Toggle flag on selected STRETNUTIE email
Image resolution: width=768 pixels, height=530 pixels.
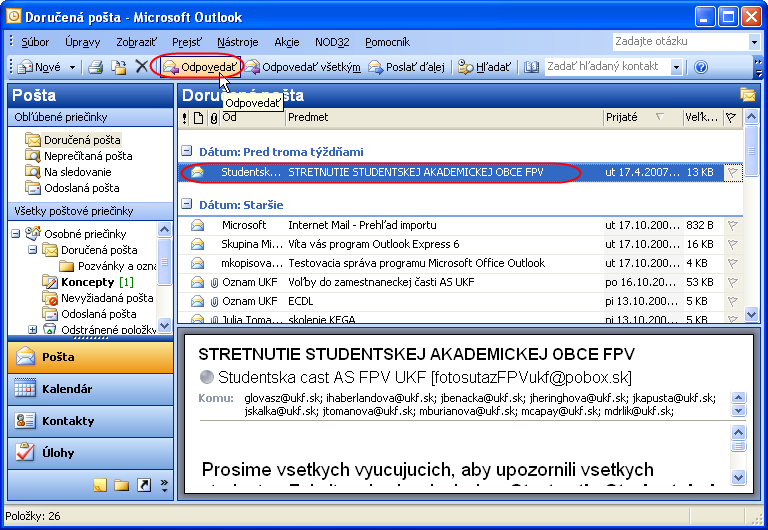[732, 172]
